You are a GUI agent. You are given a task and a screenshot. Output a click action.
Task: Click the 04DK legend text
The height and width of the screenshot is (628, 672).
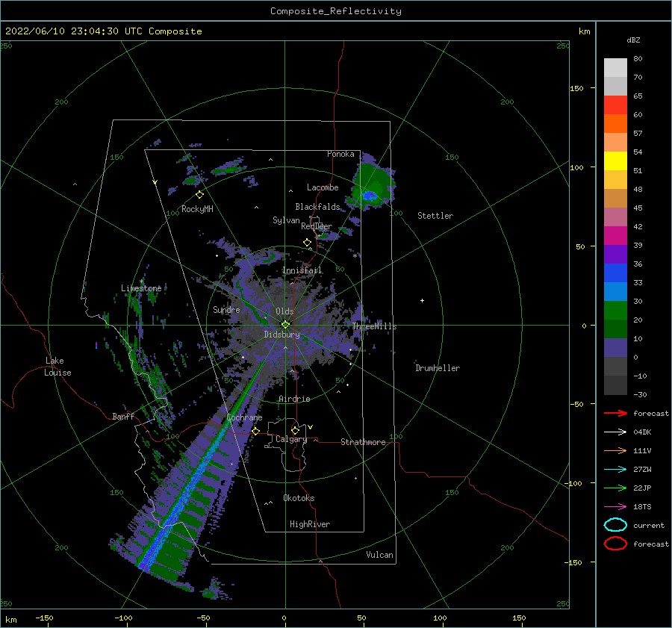tap(642, 432)
